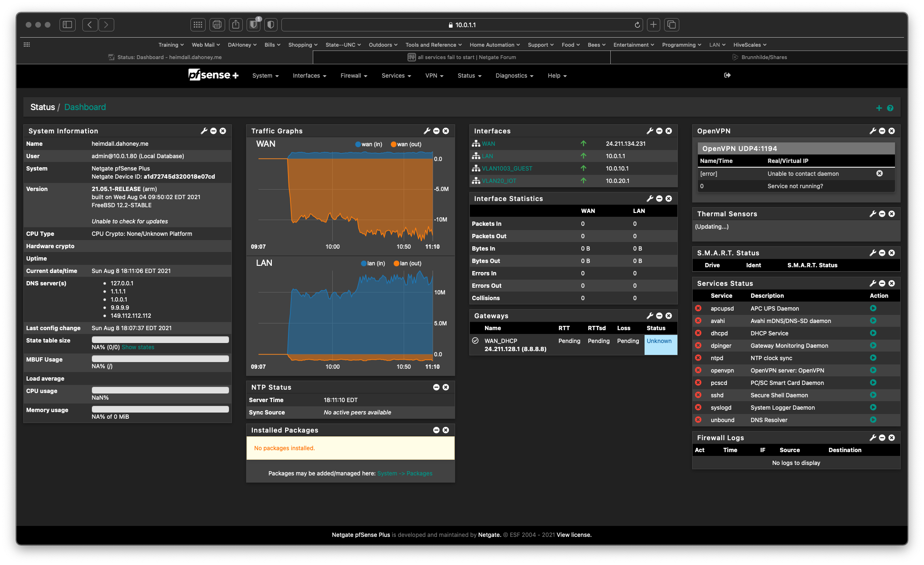Screen dimensions: 924x565
Task: Open the VLAN20_IOT interface link
Action: point(499,181)
